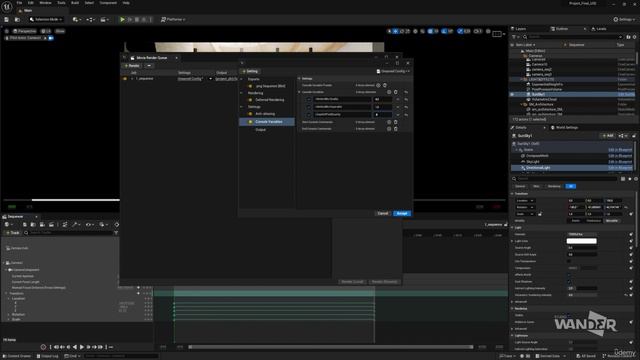This screenshot has width=640, height=360.
Task: Switch to the Levels tab
Action: click(599, 29)
